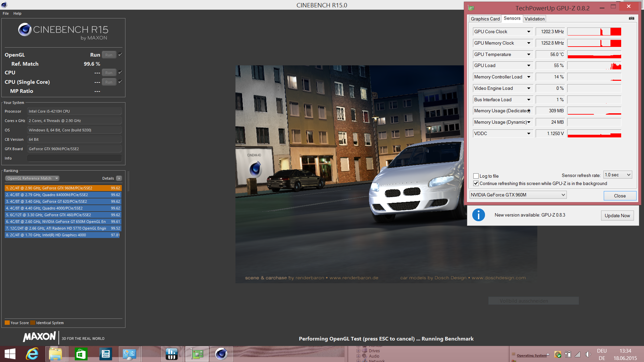
Task: Select ranking row ATI Radeon HD 5770
Action: pyautogui.click(x=63, y=228)
